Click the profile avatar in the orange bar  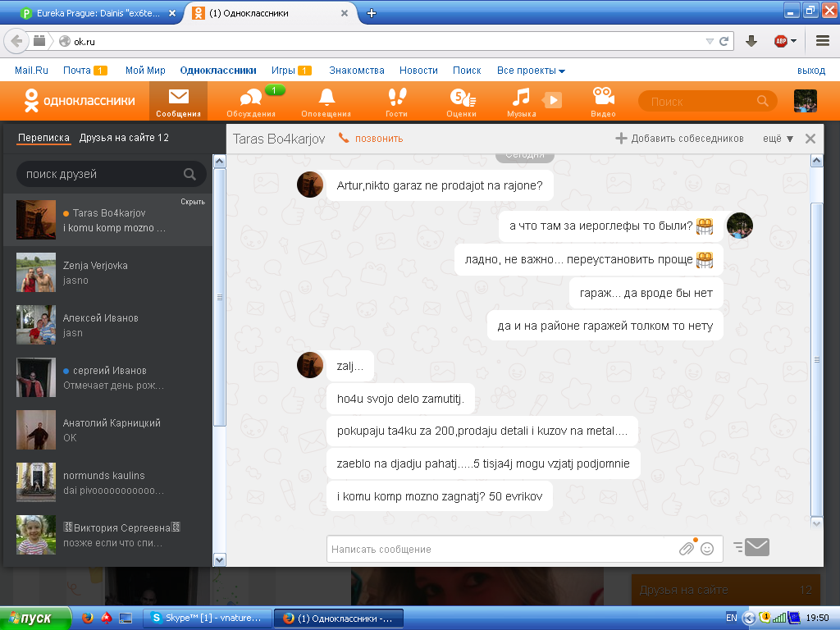point(806,101)
